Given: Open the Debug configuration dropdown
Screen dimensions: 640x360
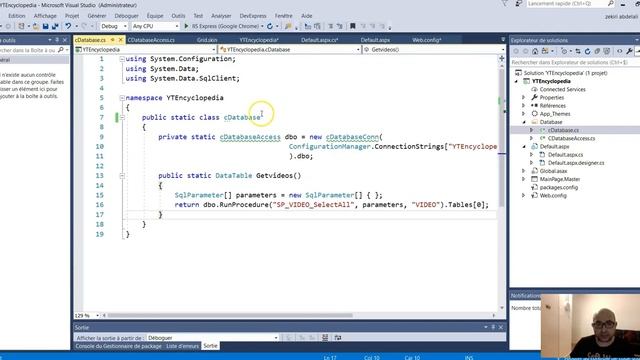Looking at the screenshot, I should pyautogui.click(x=114, y=26).
